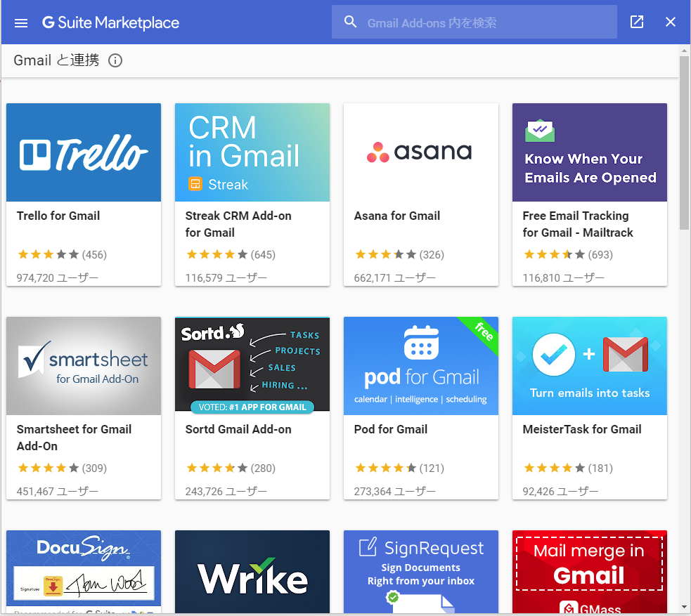
Task: Close the G Suite Marketplace dialog
Action: pos(671,22)
